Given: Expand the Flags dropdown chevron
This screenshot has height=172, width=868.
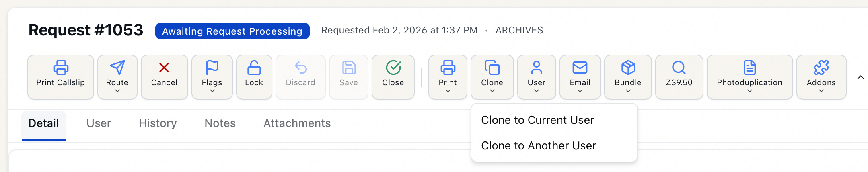Looking at the screenshot, I should click(x=212, y=91).
